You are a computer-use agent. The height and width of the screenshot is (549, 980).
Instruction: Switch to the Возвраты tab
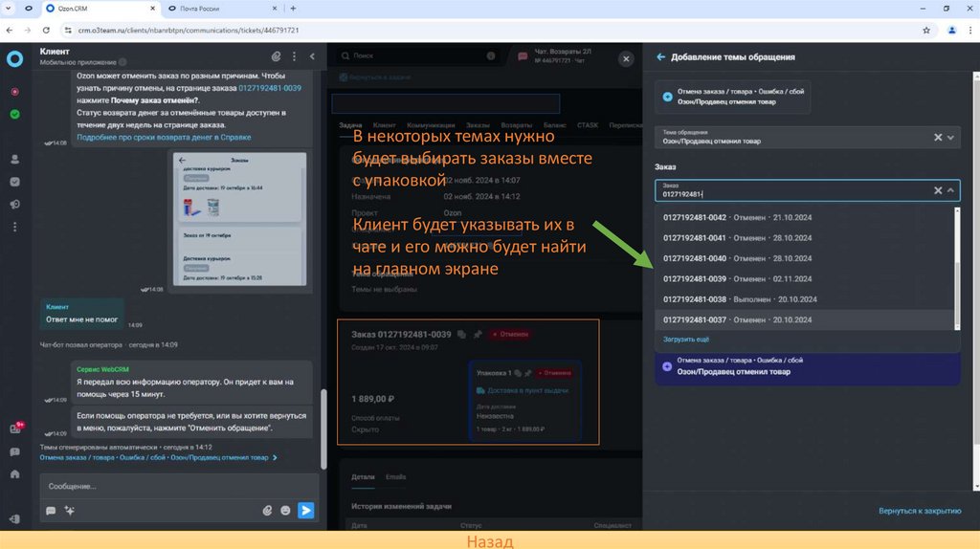click(516, 125)
